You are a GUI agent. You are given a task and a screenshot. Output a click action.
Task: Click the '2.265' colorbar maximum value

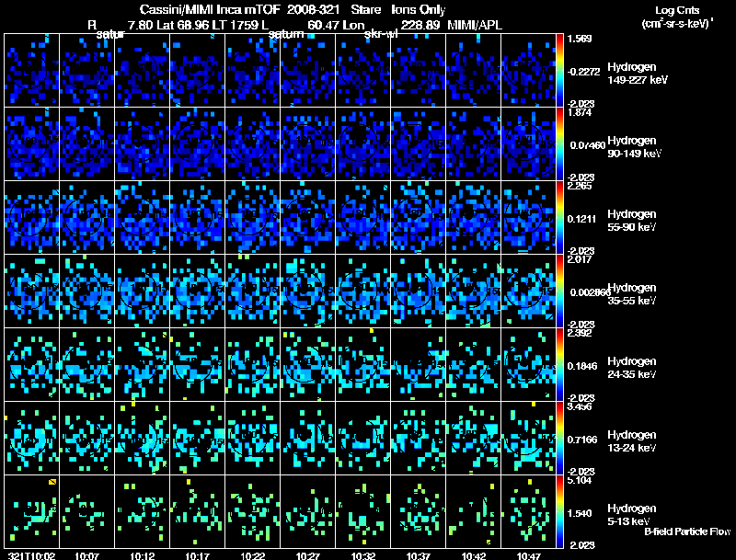580,186
